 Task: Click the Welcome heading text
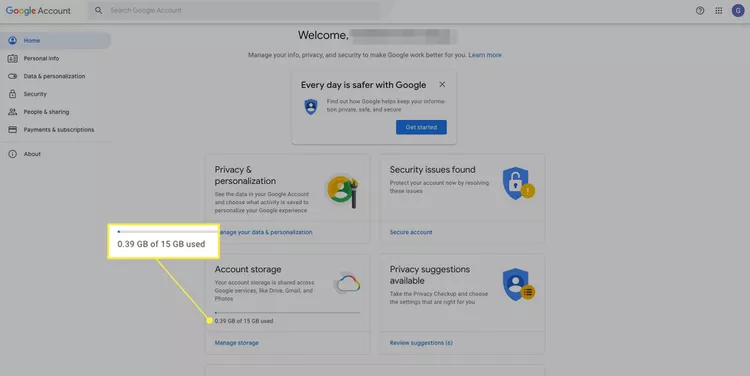[x=323, y=35]
